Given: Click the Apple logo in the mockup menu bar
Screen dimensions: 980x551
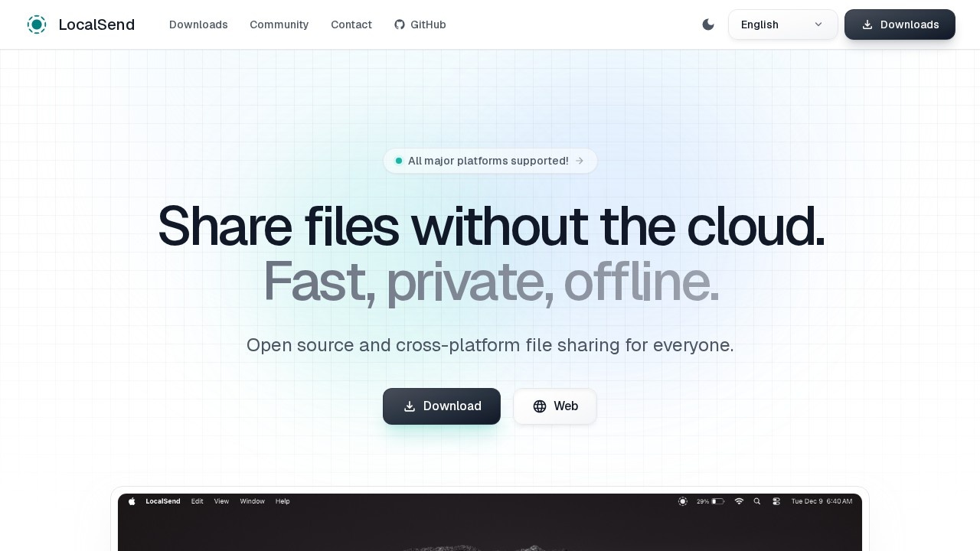Looking at the screenshot, I should pos(132,501).
